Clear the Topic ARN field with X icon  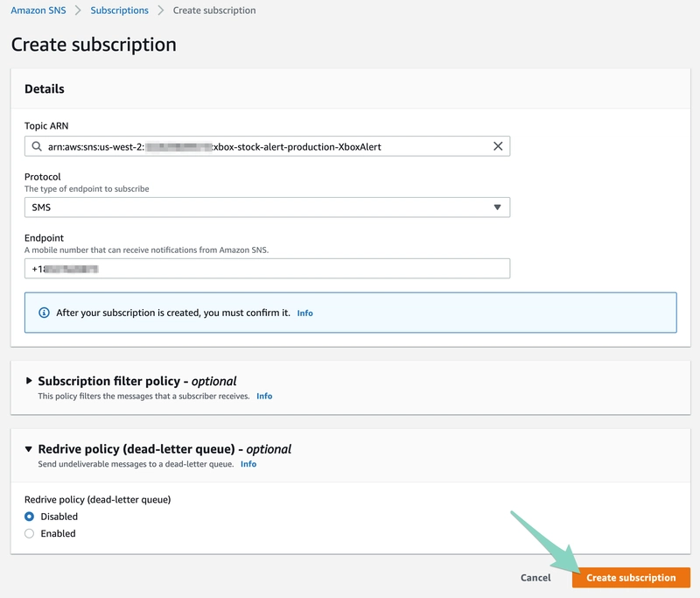(x=498, y=146)
